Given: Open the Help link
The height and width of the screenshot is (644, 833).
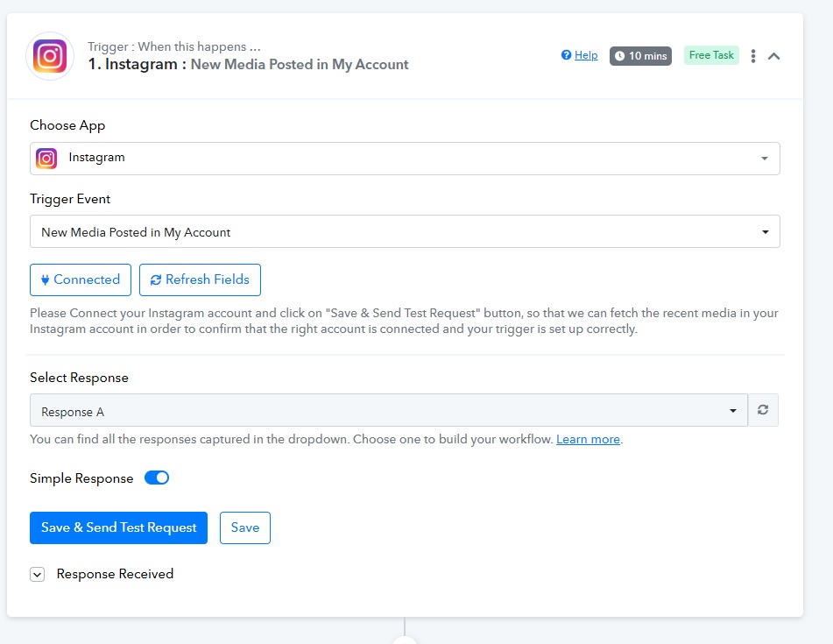Looking at the screenshot, I should (x=586, y=55).
